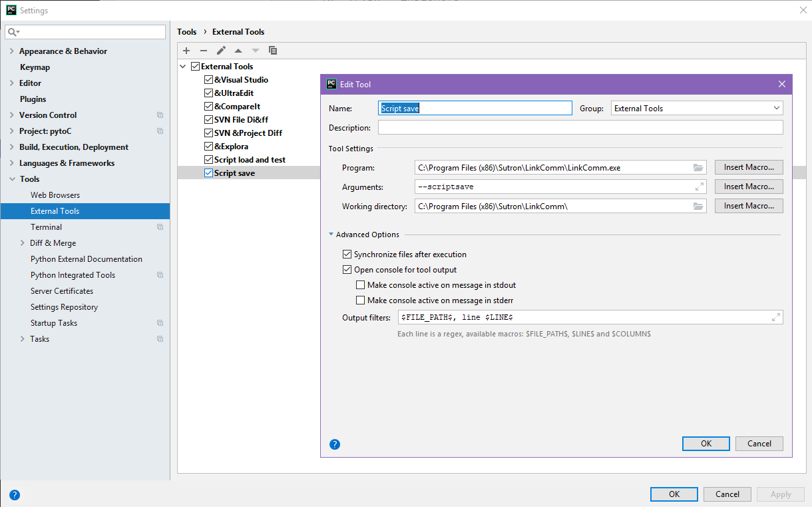Collapse the Advanced Options section
This screenshot has width=812, height=507.
point(331,235)
